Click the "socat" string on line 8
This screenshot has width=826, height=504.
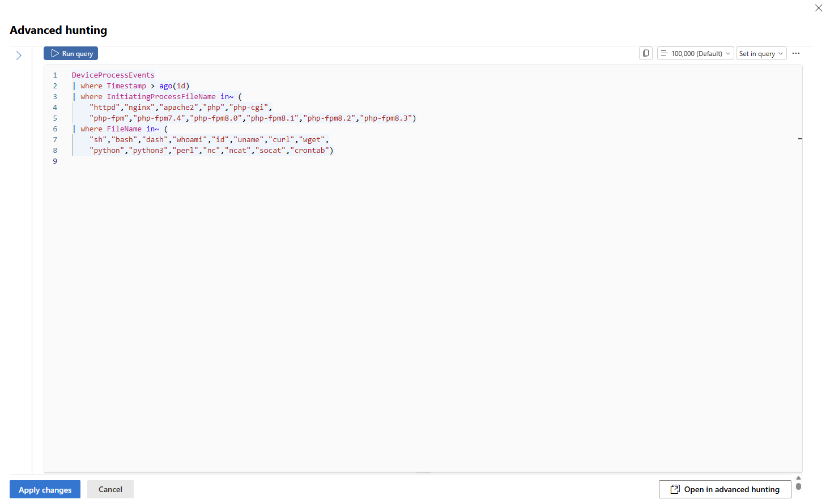point(270,150)
